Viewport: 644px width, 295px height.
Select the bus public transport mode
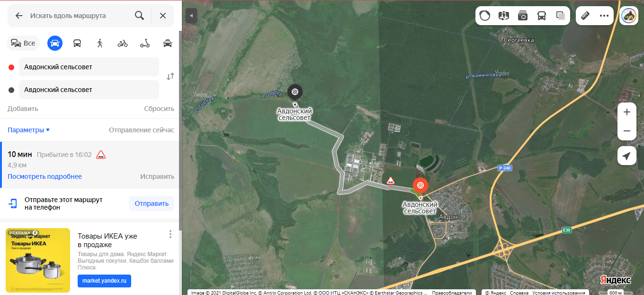(x=77, y=43)
